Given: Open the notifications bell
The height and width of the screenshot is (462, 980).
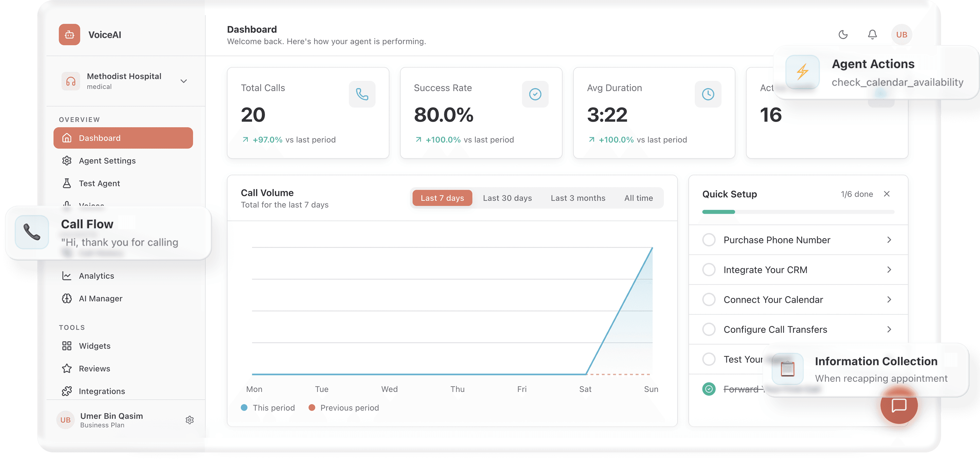Looking at the screenshot, I should (x=872, y=34).
